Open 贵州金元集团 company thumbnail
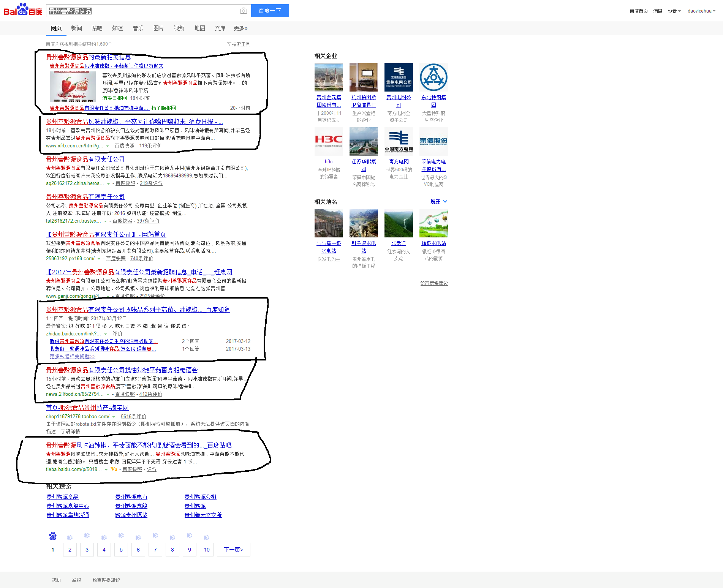Viewport: 723px width, 588px height. click(x=329, y=77)
